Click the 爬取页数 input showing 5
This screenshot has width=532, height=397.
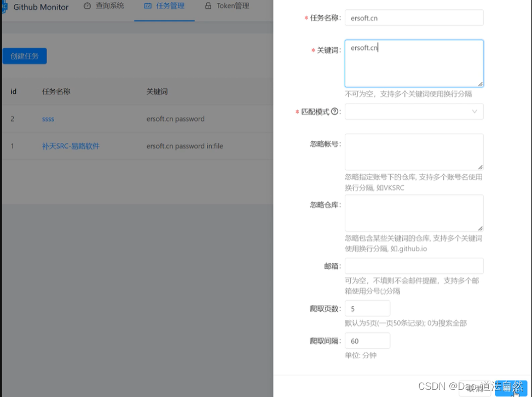[x=367, y=308]
